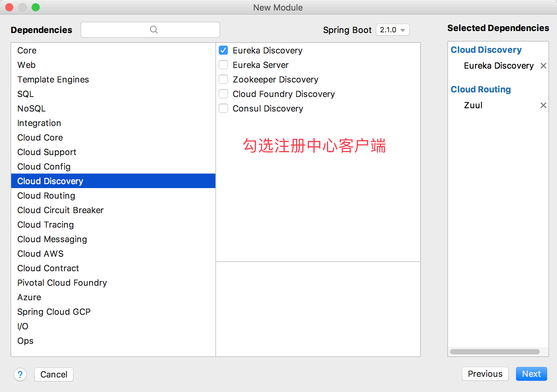
Task: Select the Cloud AWS category
Action: (113, 254)
